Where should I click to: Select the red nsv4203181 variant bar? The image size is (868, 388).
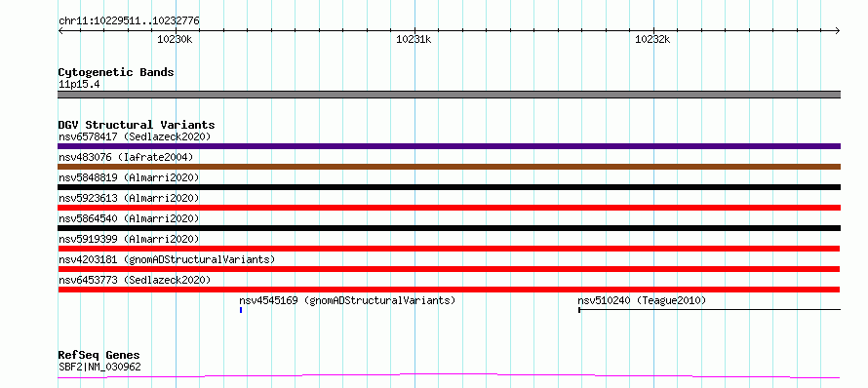(449, 269)
